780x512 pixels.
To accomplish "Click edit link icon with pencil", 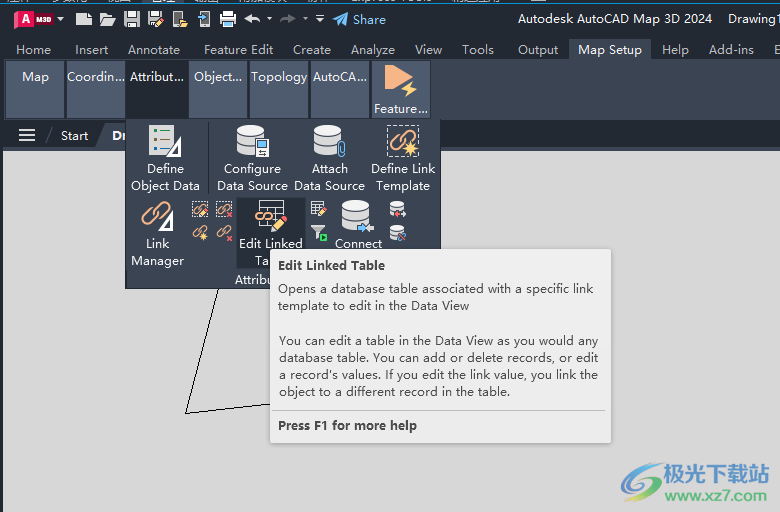I will 200,209.
